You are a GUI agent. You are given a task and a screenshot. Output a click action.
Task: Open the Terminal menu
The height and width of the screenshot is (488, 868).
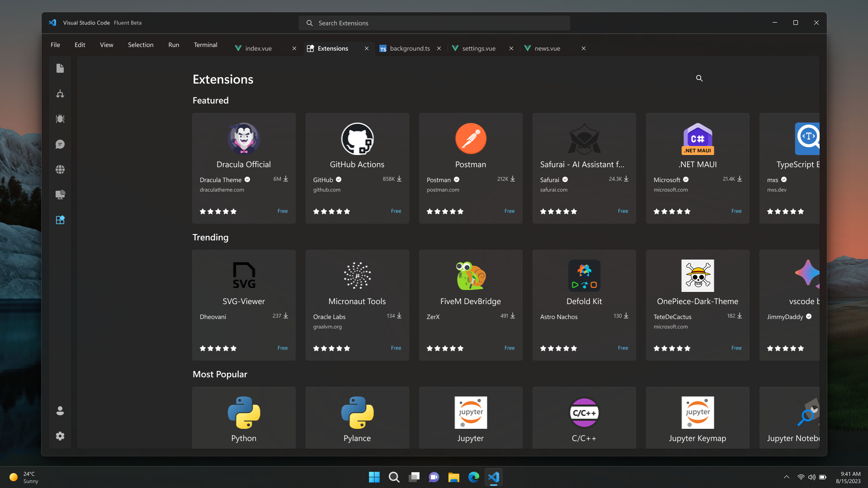pyautogui.click(x=205, y=45)
